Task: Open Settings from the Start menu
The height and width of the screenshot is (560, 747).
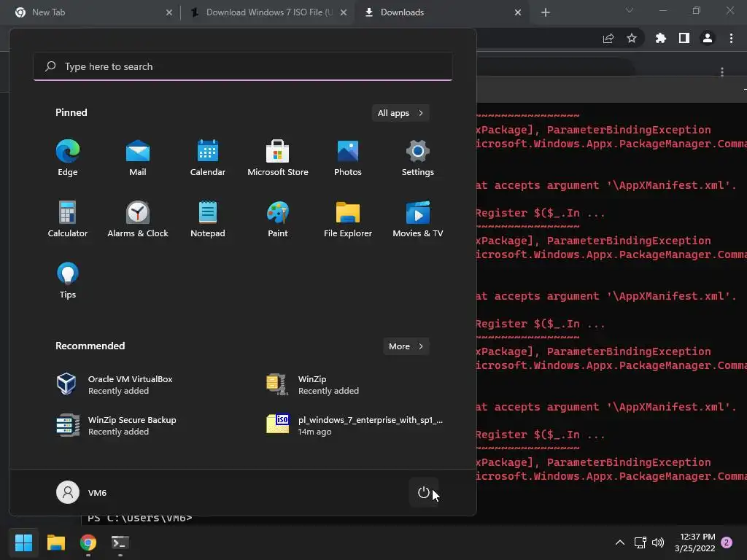Action: tap(418, 158)
